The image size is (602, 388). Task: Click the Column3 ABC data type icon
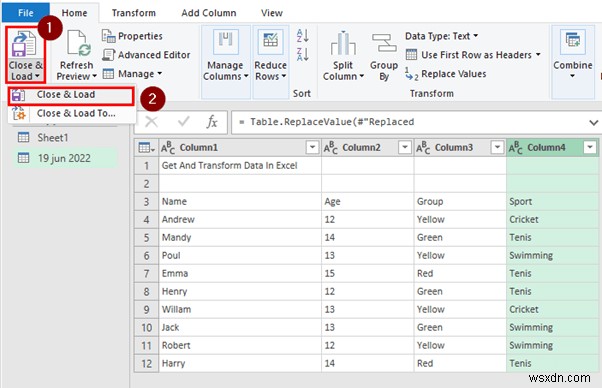(x=423, y=148)
